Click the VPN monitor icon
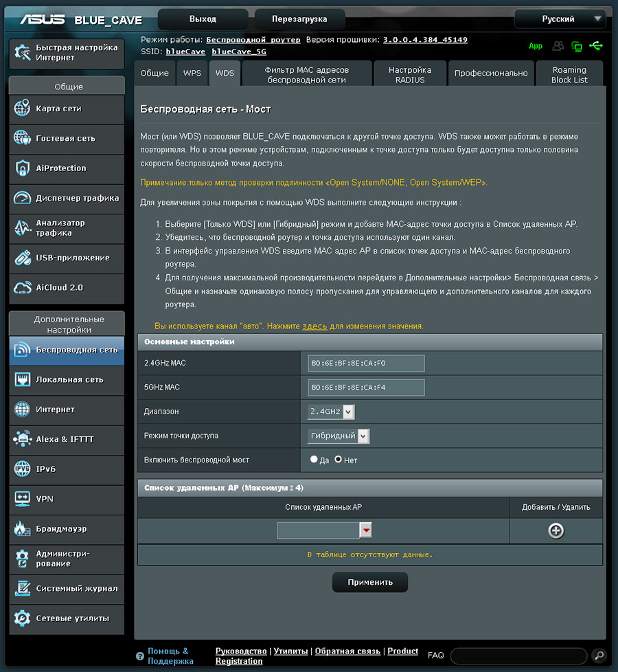 click(22, 499)
